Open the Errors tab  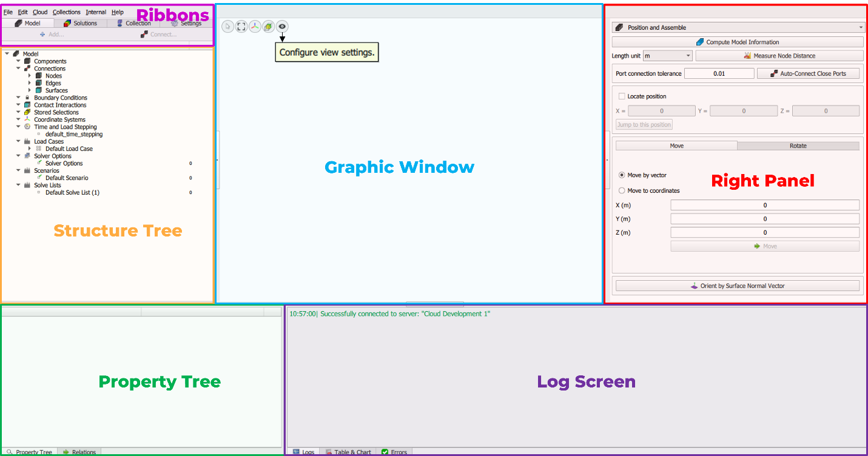click(x=394, y=452)
